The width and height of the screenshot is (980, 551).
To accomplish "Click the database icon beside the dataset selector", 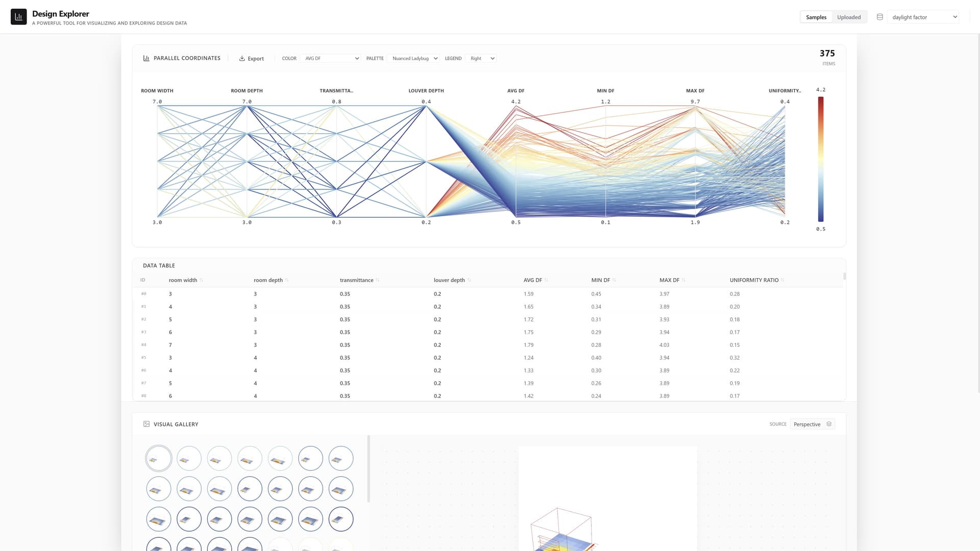I will pos(879,17).
